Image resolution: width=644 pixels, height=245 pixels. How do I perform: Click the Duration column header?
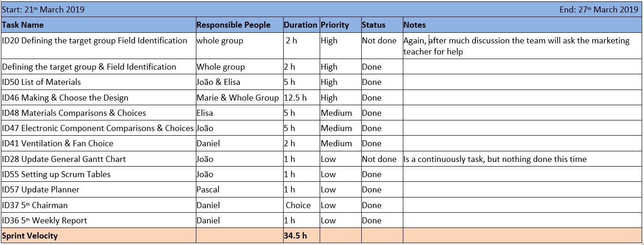[x=300, y=25]
